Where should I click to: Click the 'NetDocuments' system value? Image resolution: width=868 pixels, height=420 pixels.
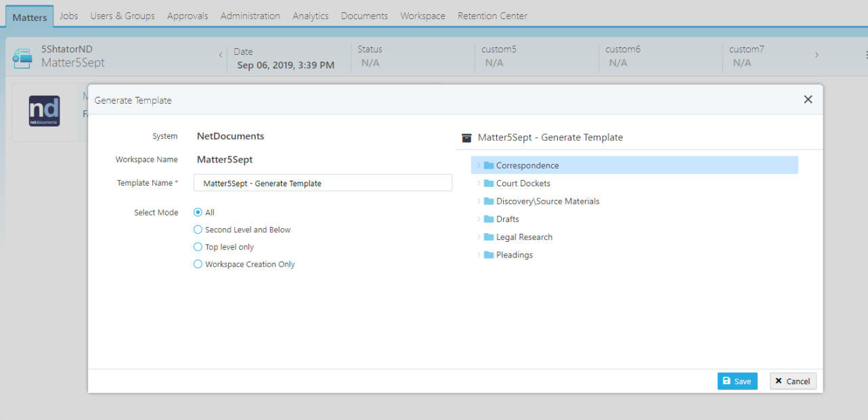click(230, 136)
